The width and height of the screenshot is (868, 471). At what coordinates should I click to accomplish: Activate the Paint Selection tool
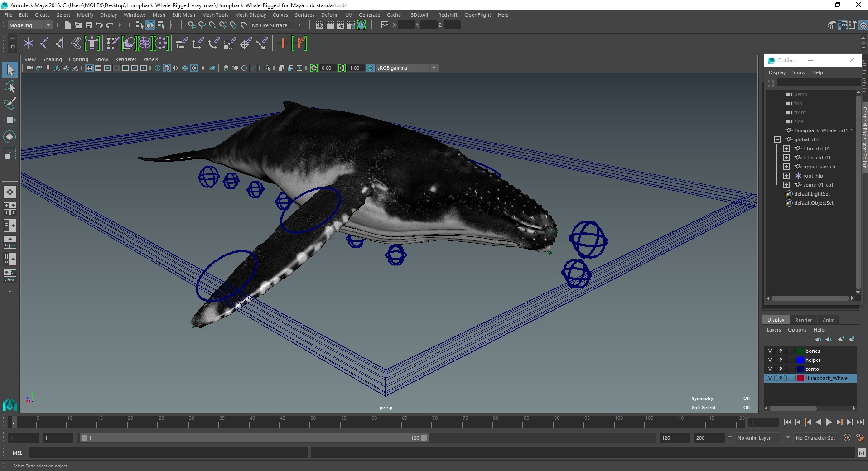point(10,103)
